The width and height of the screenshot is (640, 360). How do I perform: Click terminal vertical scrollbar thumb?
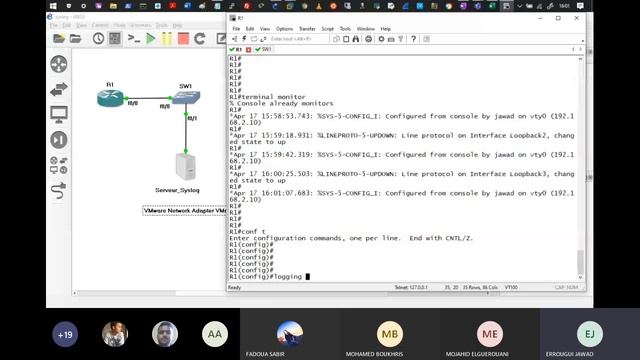click(x=580, y=262)
